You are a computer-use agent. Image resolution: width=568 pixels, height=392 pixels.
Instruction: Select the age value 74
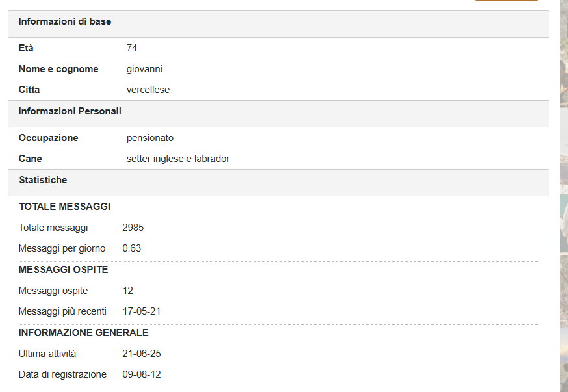[x=132, y=48]
